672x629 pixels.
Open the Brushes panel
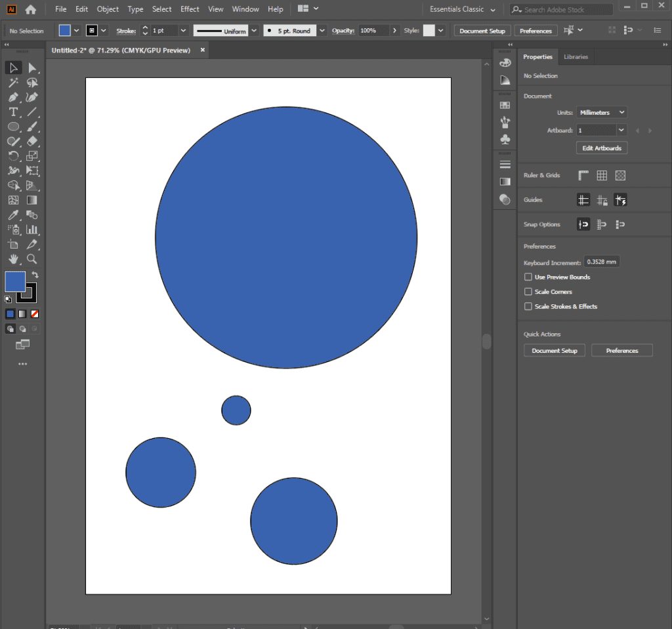505,122
